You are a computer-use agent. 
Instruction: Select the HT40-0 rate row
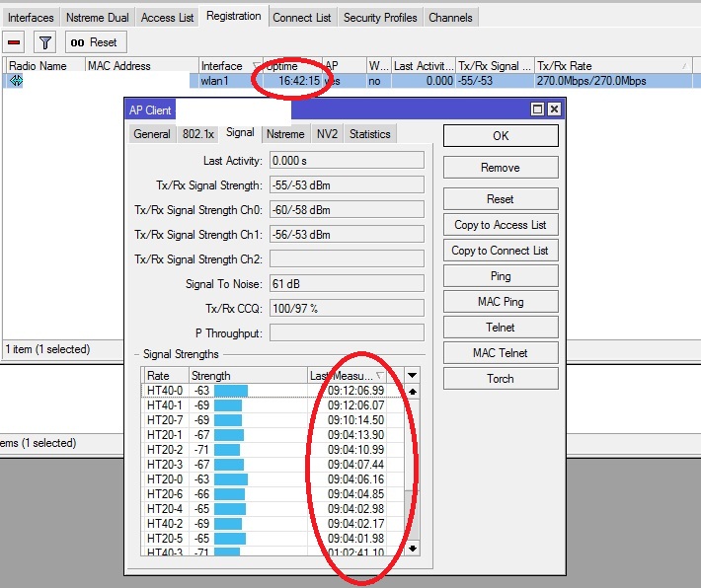click(273, 391)
